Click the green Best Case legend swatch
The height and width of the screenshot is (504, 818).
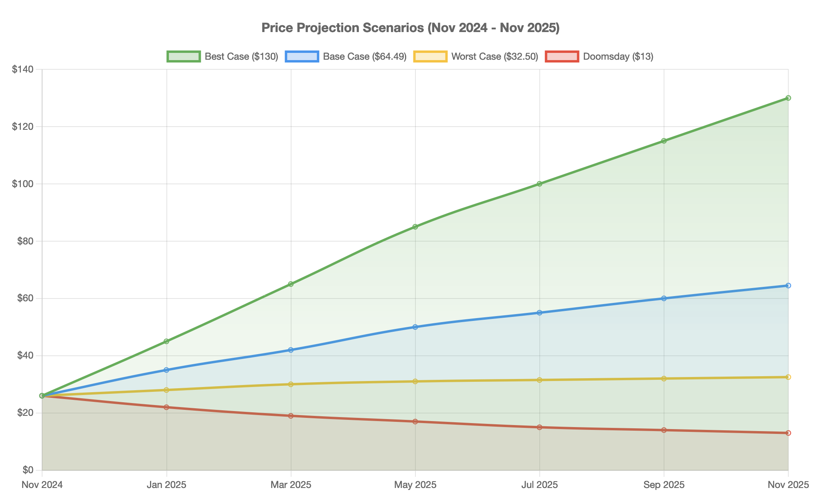pos(184,56)
